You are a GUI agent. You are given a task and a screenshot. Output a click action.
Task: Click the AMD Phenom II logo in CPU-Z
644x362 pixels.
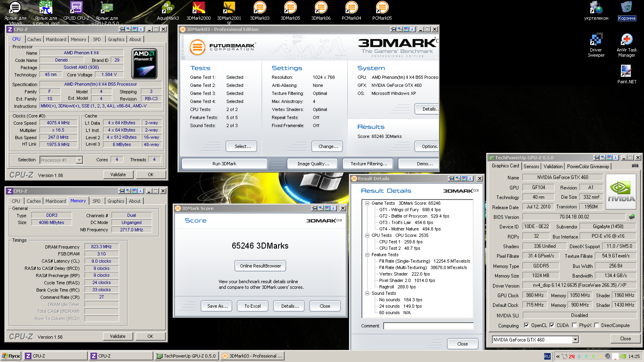(144, 64)
